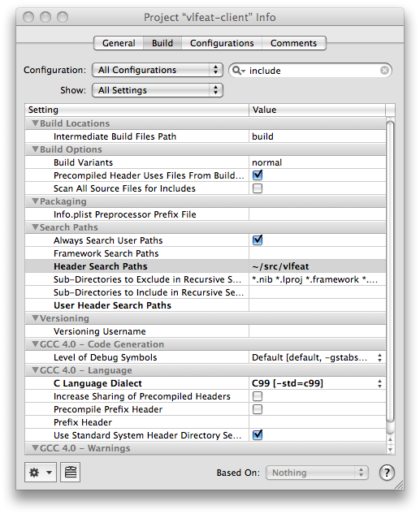The width and height of the screenshot is (420, 514).
Task: Collapse the Versioning group
Action: [x=35, y=318]
